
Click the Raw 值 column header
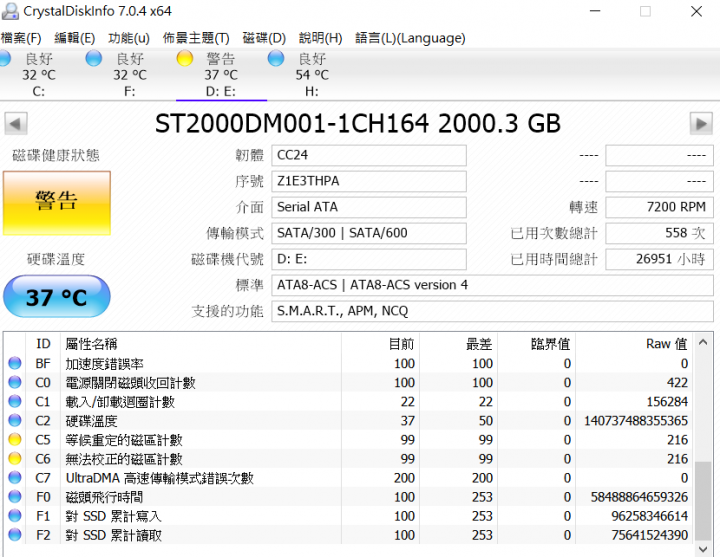[635, 343]
